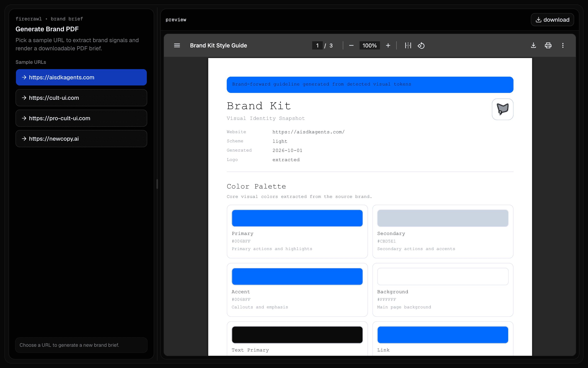Open the three-dot more actions menu
This screenshot has height=368, width=588.
[563, 46]
